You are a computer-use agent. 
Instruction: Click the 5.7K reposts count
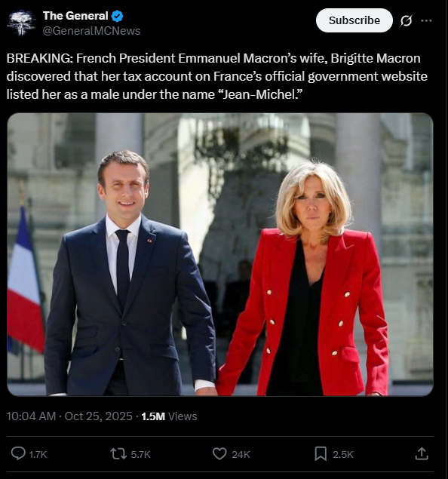(140, 455)
